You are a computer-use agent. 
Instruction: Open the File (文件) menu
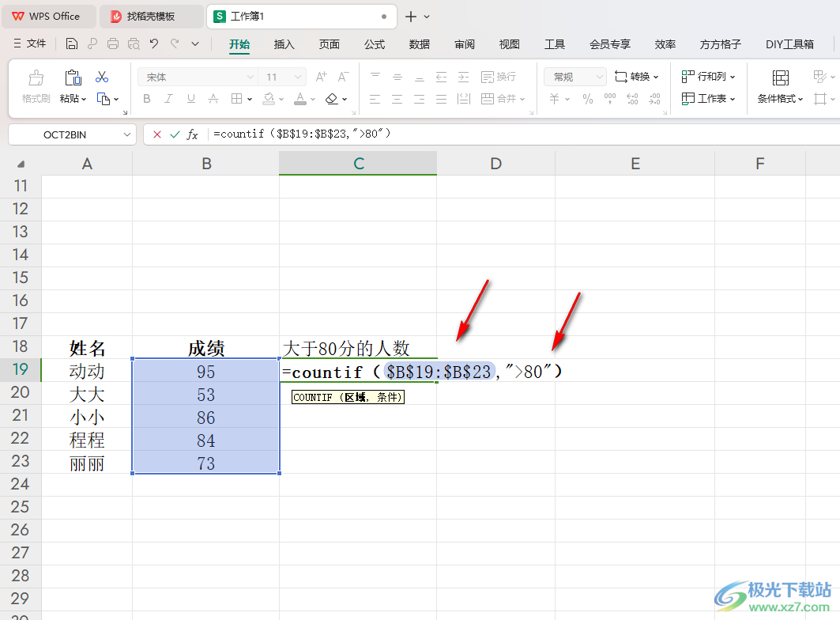click(x=30, y=43)
